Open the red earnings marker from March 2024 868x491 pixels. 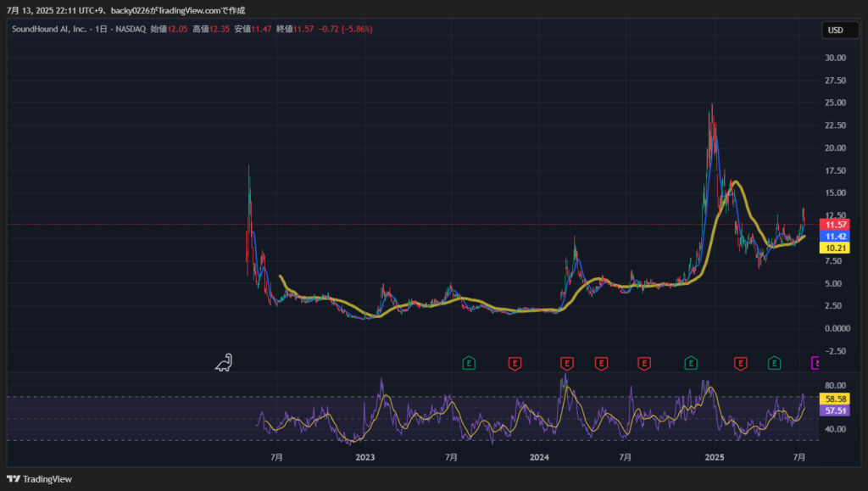(x=567, y=363)
